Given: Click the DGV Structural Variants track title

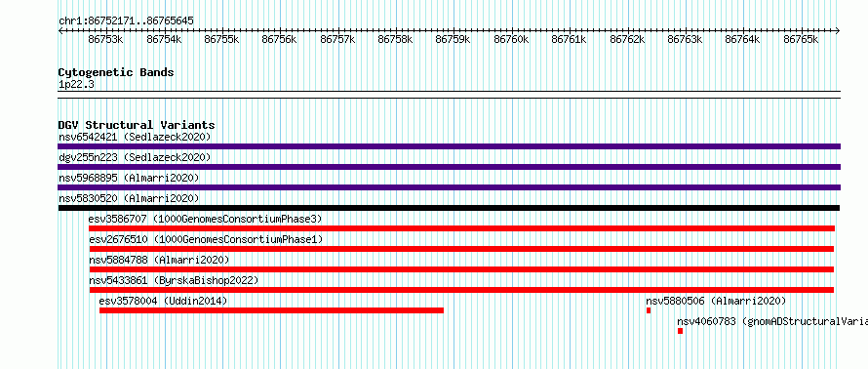Looking at the screenshot, I should coord(137,125).
